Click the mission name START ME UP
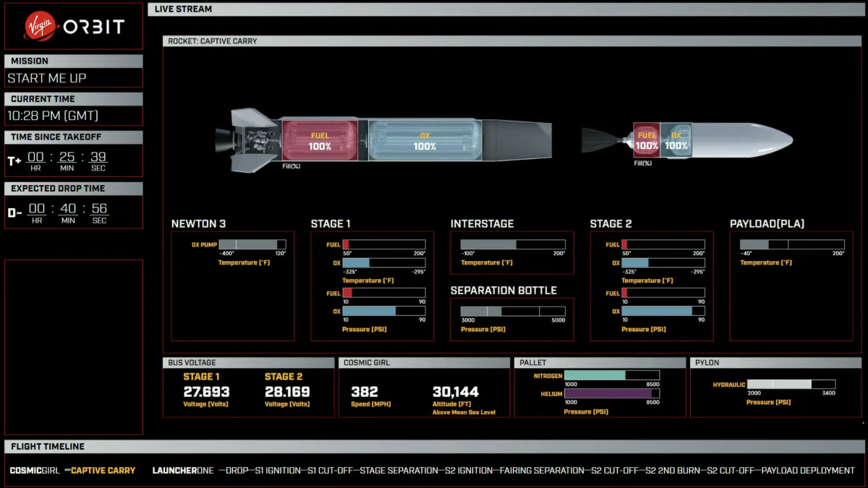The height and width of the screenshot is (488, 868). tap(47, 78)
